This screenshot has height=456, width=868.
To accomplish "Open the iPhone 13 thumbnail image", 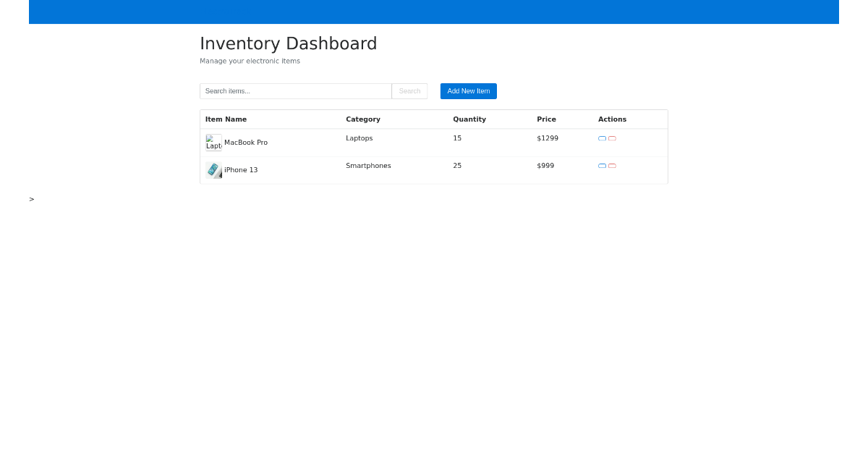I will [x=213, y=170].
